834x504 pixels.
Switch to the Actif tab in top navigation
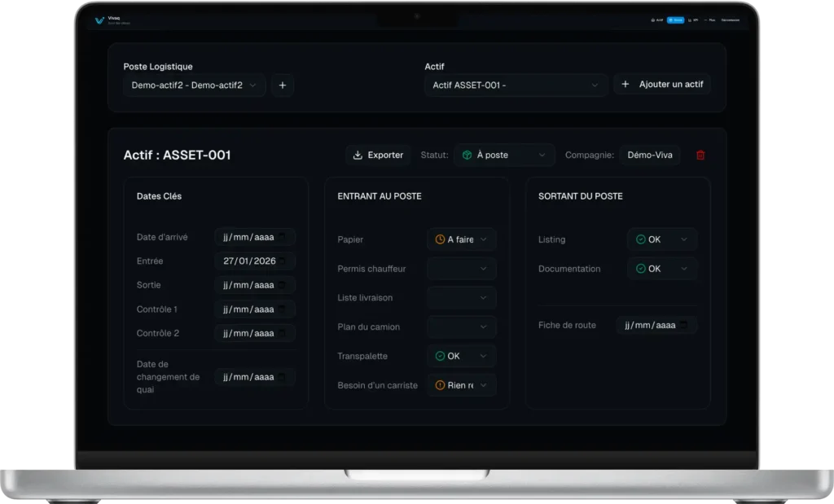[656, 20]
